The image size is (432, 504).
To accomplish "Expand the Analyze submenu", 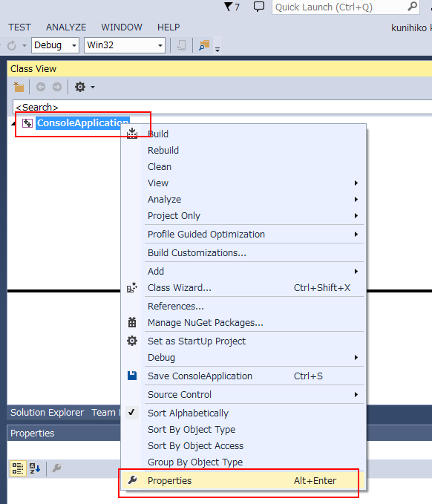I will (356, 199).
